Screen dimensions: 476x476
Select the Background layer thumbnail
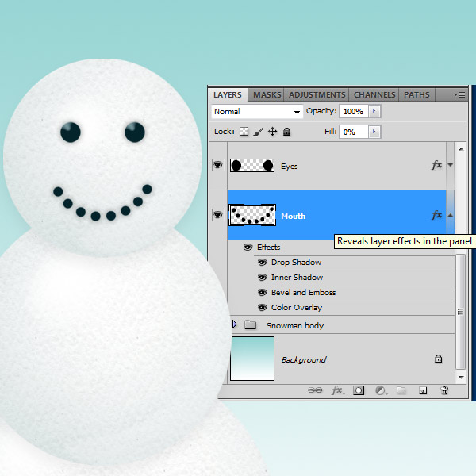[x=252, y=359]
